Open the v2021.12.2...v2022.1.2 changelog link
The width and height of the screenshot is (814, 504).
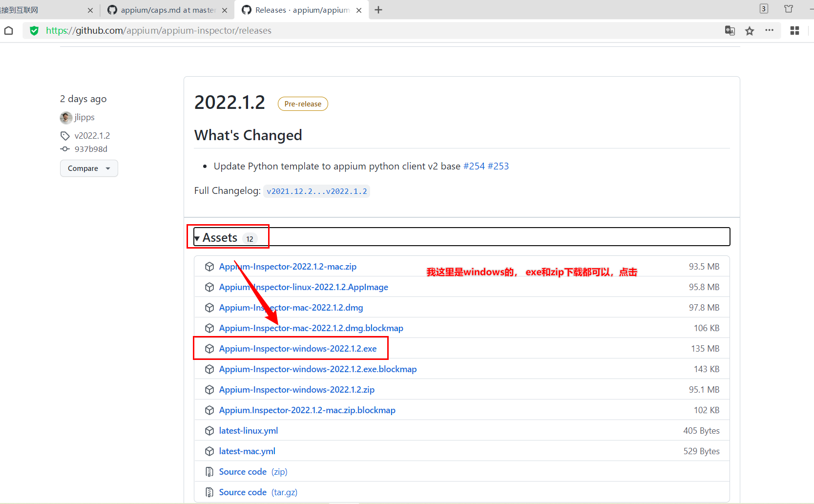[317, 191]
